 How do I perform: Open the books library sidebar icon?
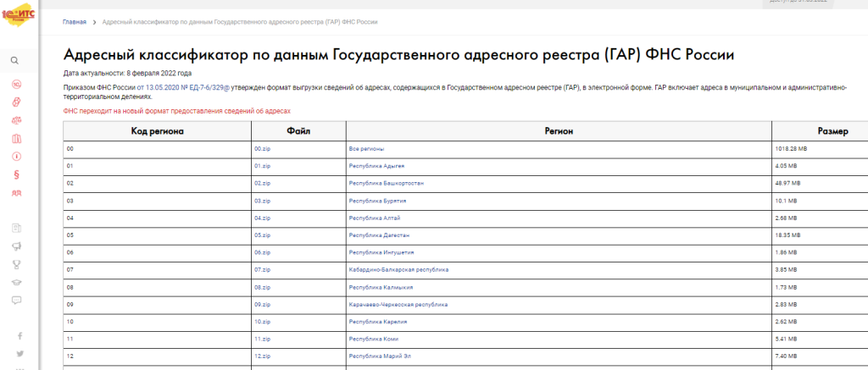point(16,138)
